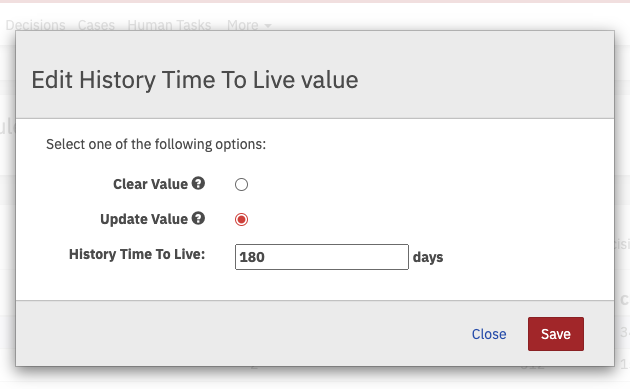Expand the More dropdown menu
The image size is (630, 389).
tap(249, 25)
